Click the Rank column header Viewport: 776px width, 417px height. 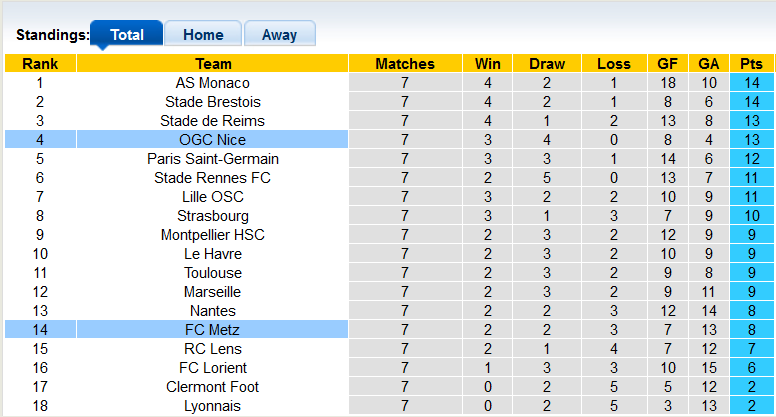[x=40, y=64]
